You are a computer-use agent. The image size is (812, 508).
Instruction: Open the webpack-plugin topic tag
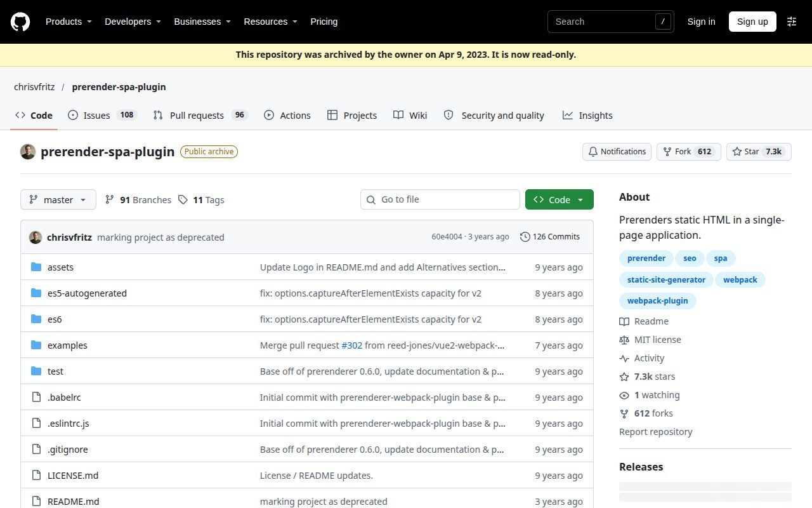tap(657, 301)
